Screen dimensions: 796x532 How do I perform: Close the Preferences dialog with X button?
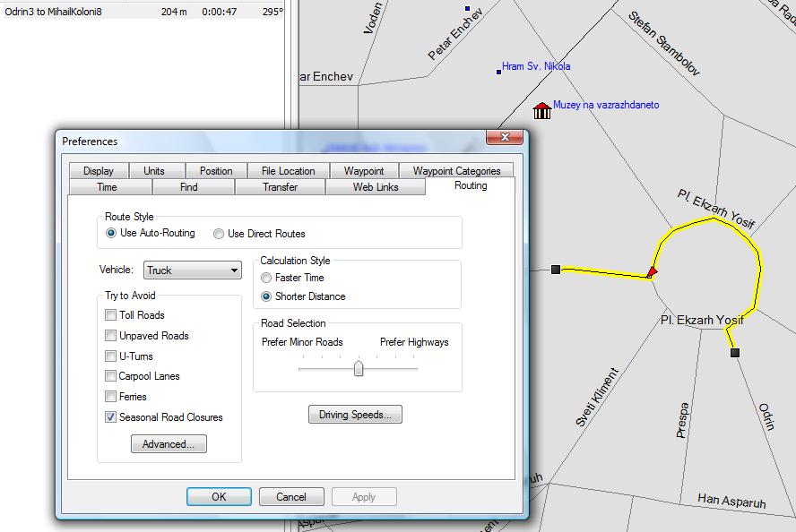(x=505, y=138)
